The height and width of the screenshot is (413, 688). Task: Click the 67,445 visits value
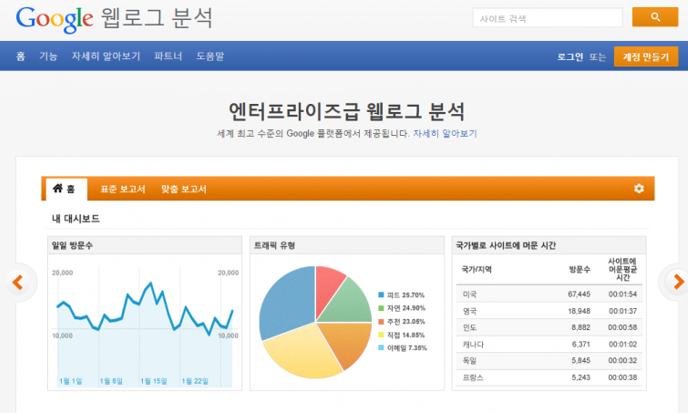click(x=579, y=294)
